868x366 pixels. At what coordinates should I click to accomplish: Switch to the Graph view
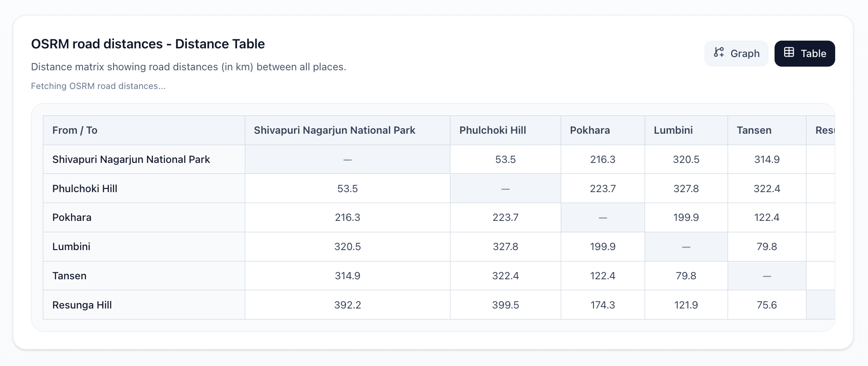point(736,53)
